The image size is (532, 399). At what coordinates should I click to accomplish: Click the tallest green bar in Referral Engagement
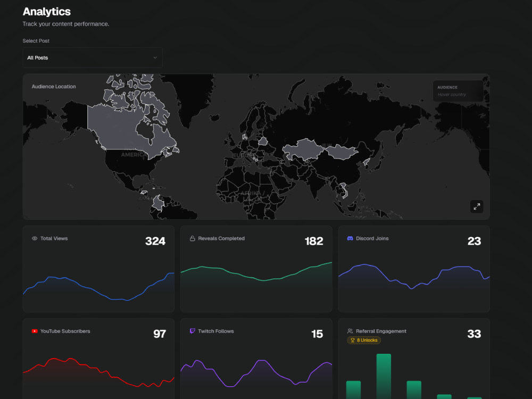pos(384,377)
